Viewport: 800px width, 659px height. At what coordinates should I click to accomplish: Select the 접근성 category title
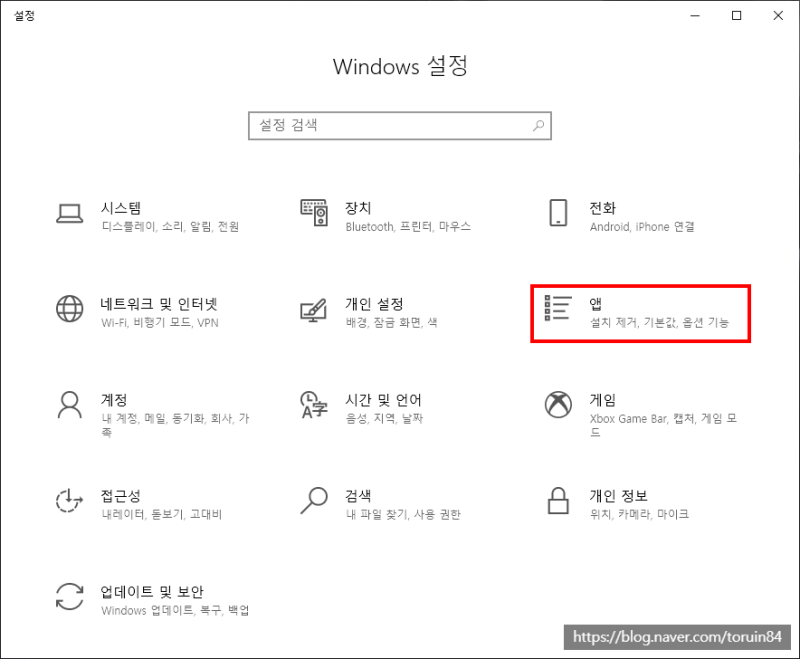tap(120, 496)
